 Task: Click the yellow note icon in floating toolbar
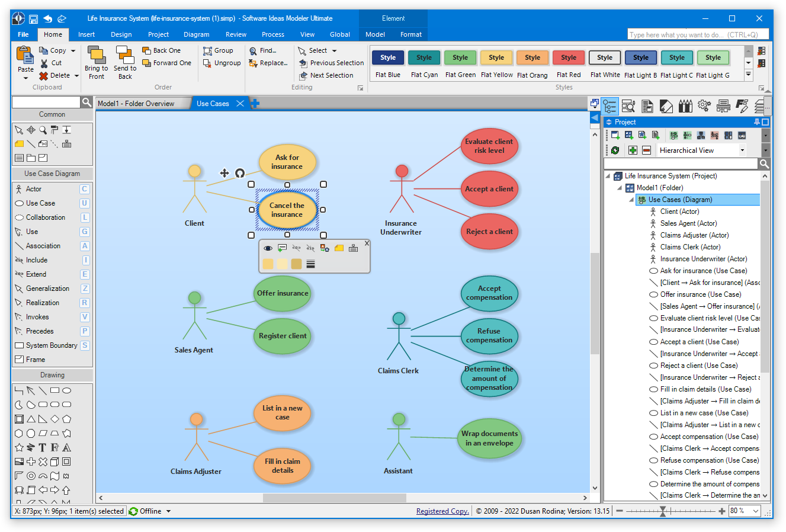point(339,248)
